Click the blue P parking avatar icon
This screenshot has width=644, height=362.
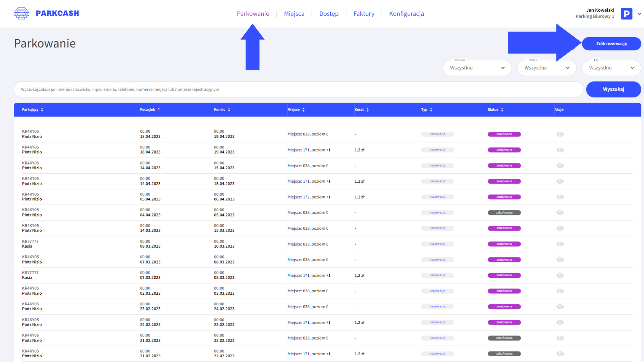click(626, 14)
